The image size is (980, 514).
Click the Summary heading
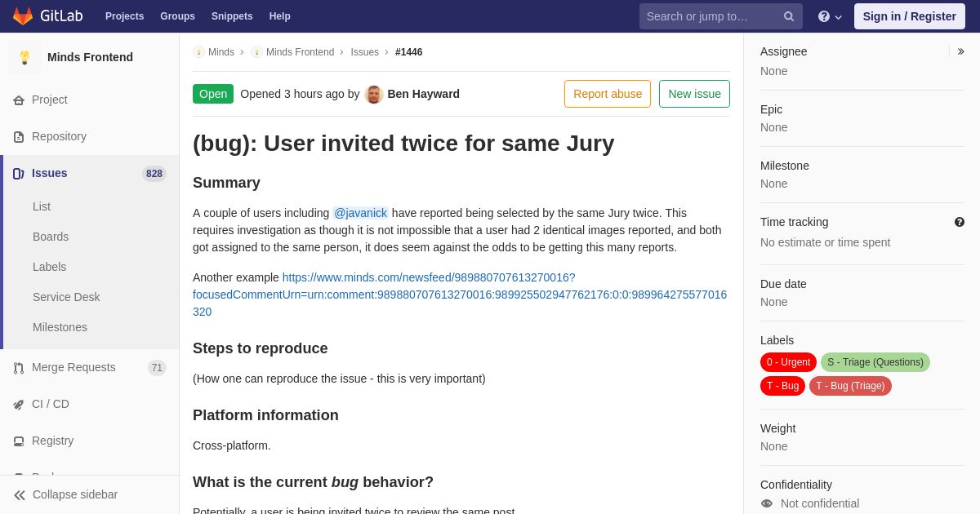[226, 183]
